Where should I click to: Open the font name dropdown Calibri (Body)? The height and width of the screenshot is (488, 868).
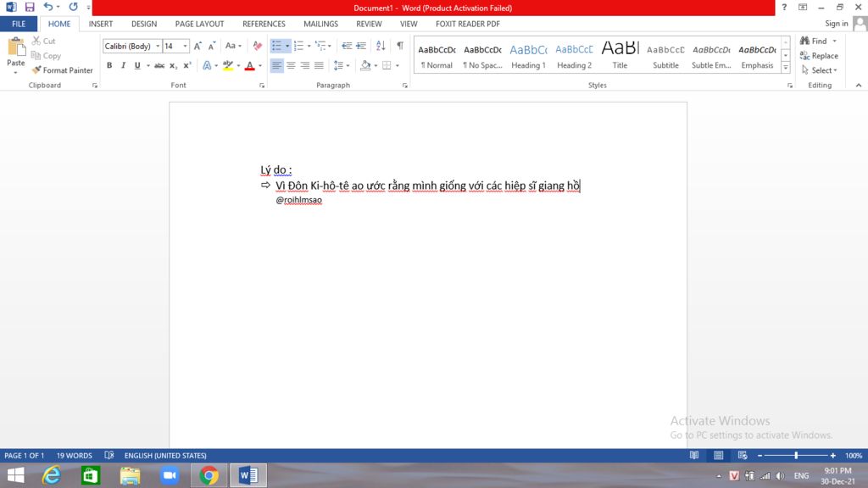click(158, 46)
